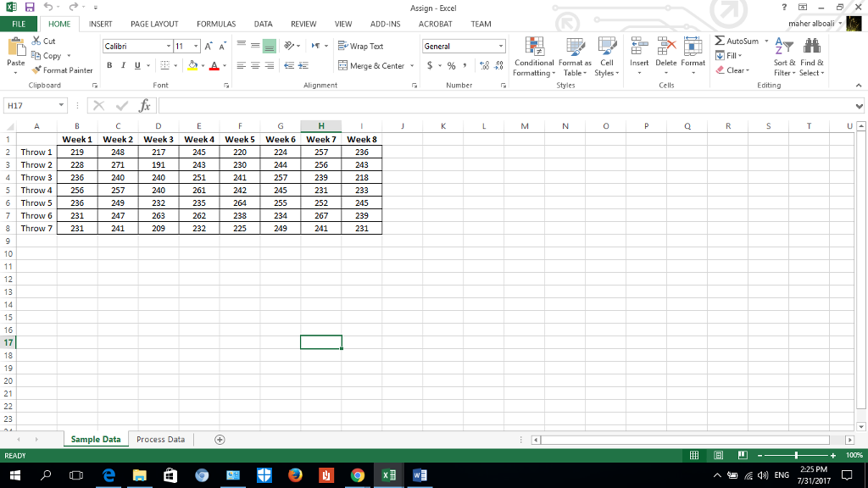Toggle bold formatting
This screenshot has height=488, width=868.
(x=109, y=66)
